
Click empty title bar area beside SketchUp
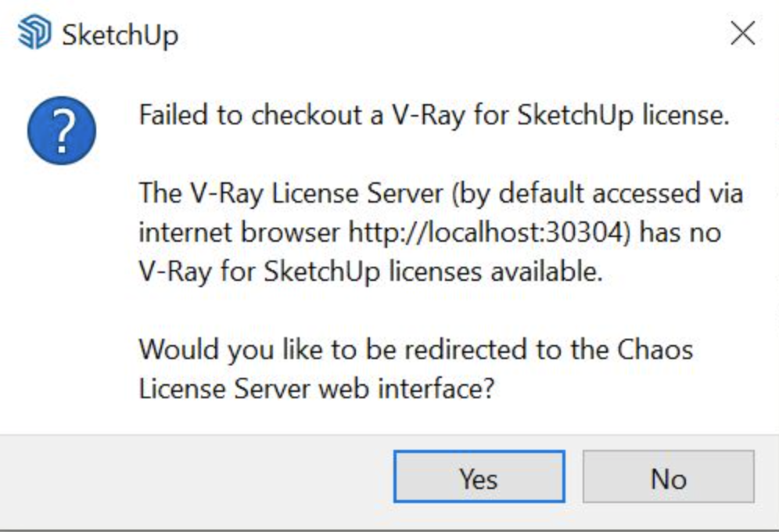[447, 34]
